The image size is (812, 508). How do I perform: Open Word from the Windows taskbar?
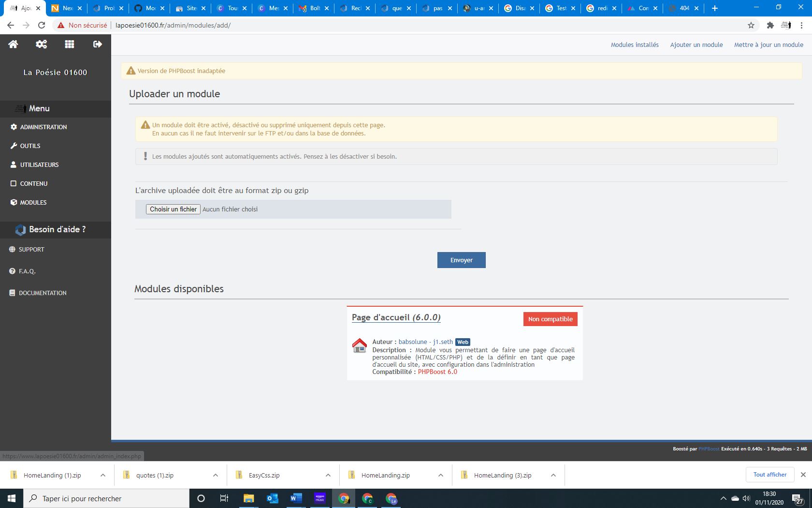coord(296,498)
